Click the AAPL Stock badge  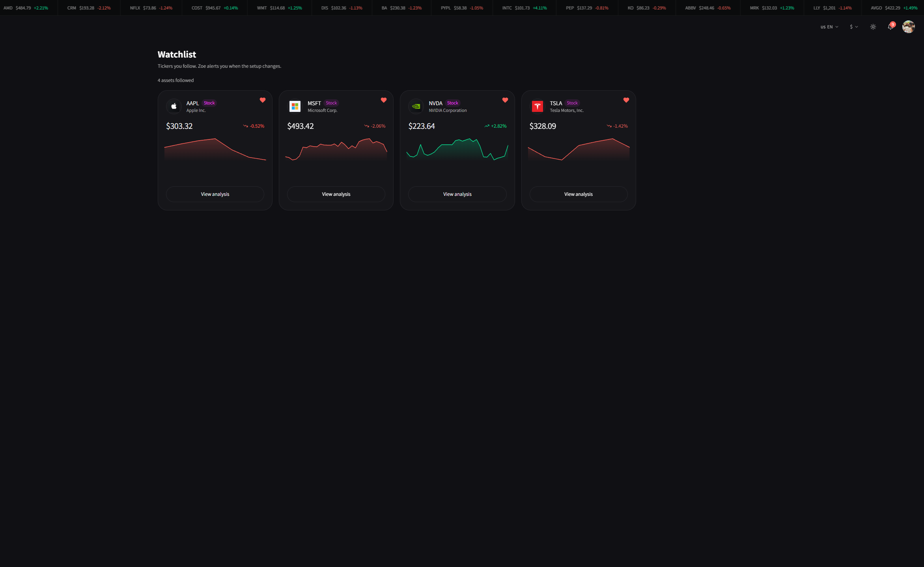pos(209,103)
